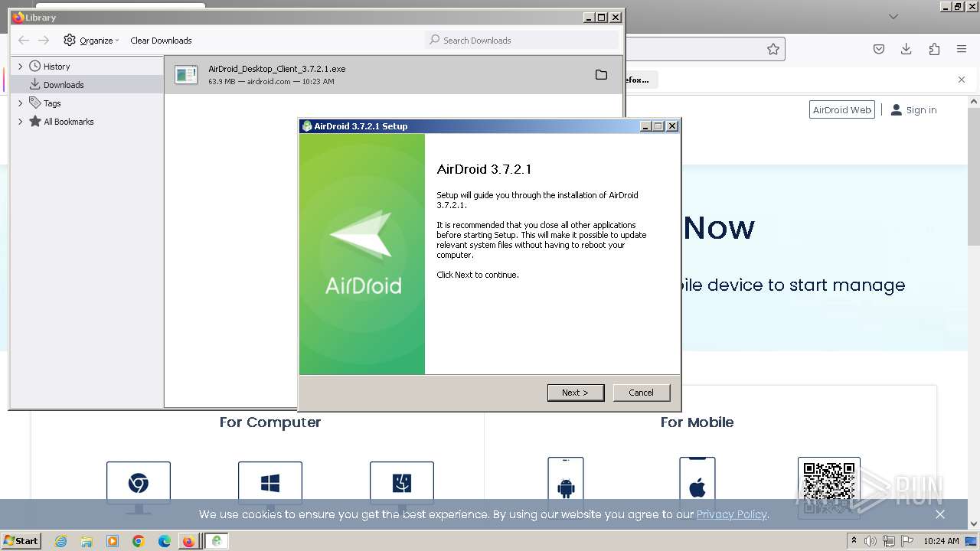Cancel the AirDroid Setup wizard
Viewport: 980px width, 551px height.
pyautogui.click(x=642, y=393)
